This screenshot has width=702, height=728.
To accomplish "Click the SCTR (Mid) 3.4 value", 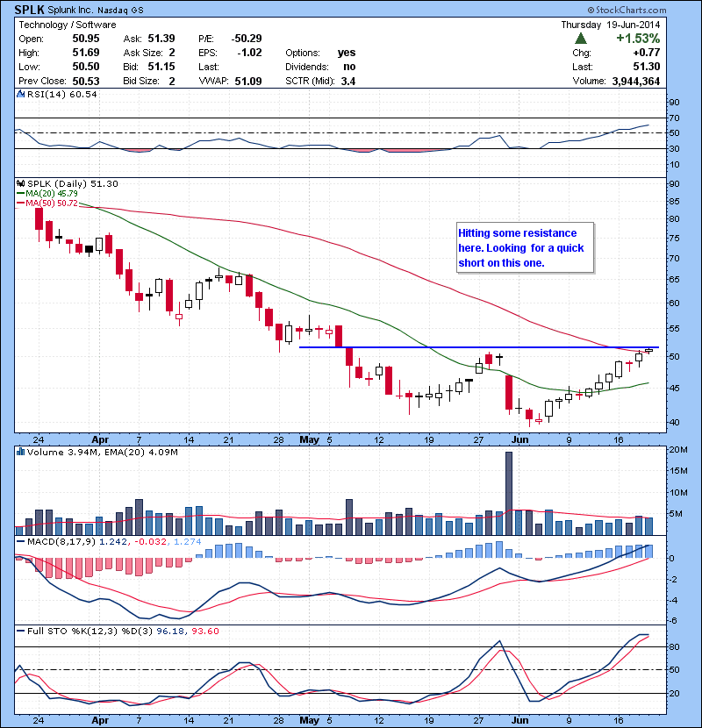I will (x=348, y=82).
